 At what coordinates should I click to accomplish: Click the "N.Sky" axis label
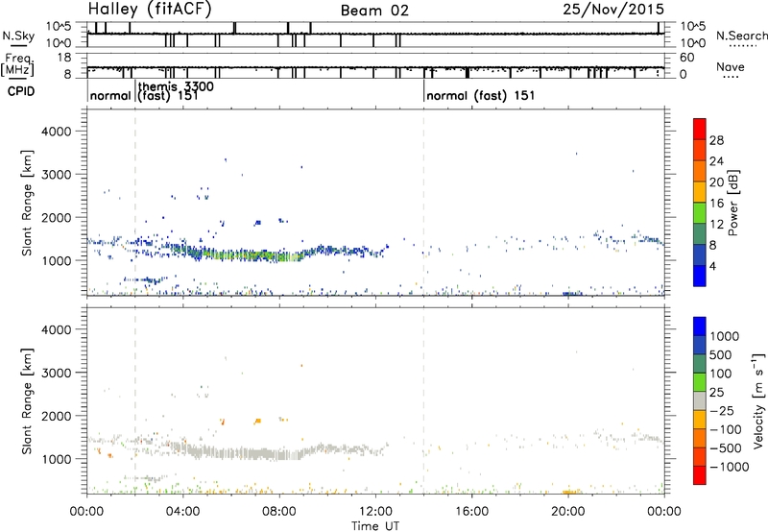(18, 36)
